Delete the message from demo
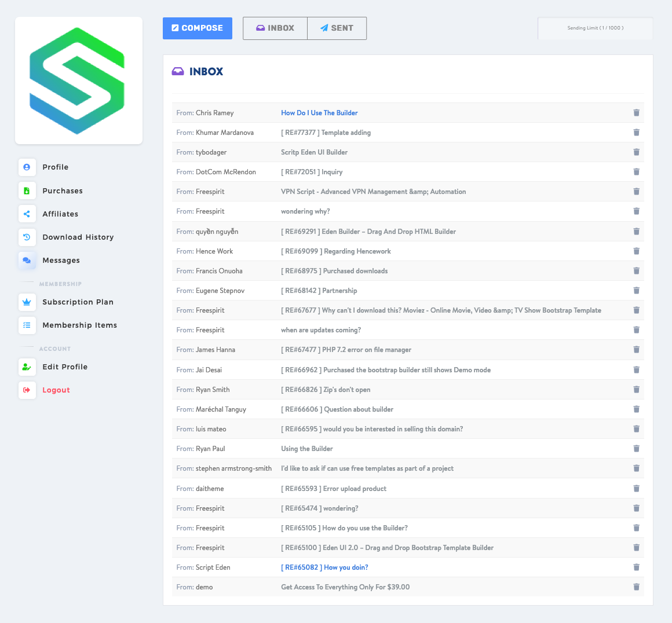 (636, 587)
